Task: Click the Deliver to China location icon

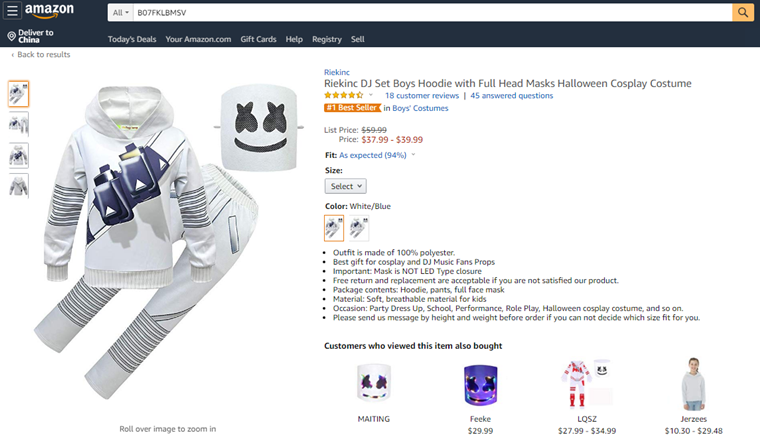Action: (10, 36)
